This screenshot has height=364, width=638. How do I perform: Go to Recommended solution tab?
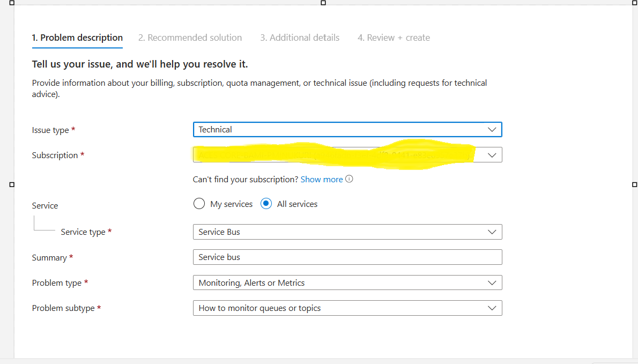point(190,38)
